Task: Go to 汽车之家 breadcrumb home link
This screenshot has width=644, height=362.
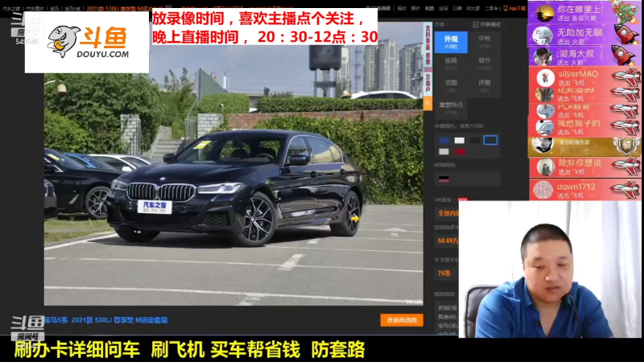Action: pos(11,8)
